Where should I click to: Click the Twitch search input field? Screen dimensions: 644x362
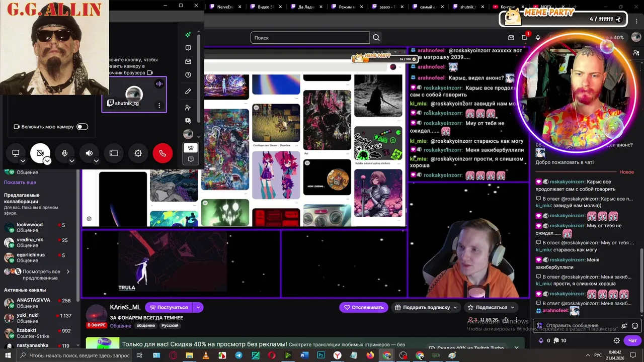pyautogui.click(x=310, y=38)
